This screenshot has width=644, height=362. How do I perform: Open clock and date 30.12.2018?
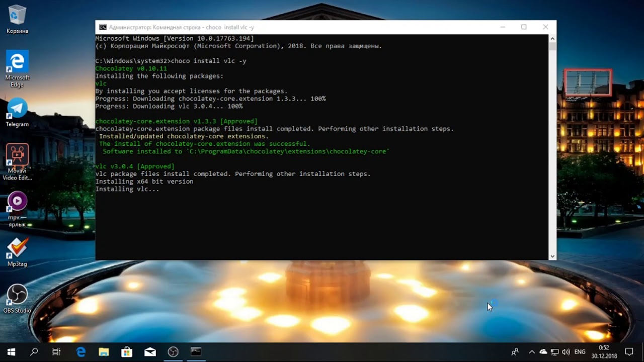point(604,352)
